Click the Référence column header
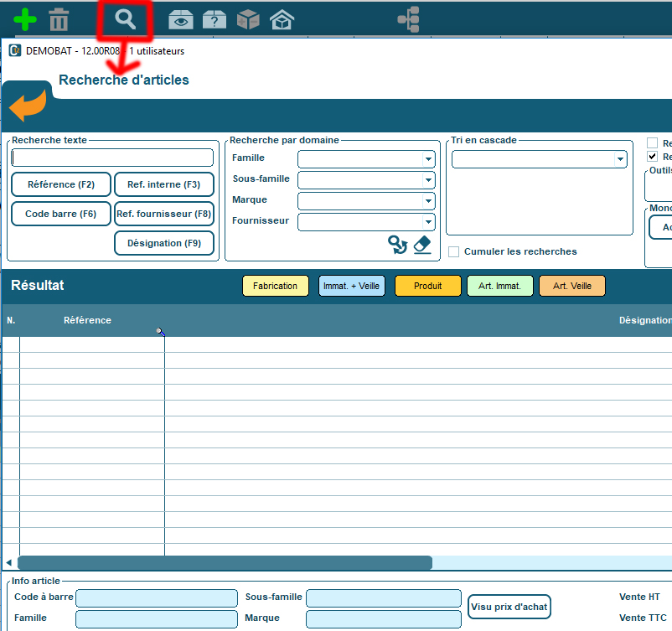The width and height of the screenshot is (672, 631). pyautogui.click(x=87, y=320)
